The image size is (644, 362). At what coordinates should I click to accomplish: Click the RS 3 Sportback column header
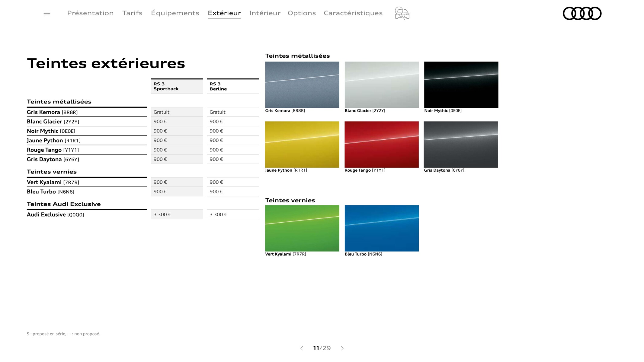click(x=177, y=86)
